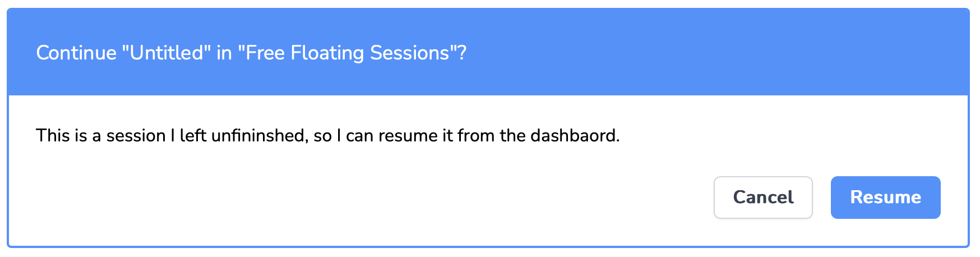Click the word "Free" in the title

pos(266,53)
